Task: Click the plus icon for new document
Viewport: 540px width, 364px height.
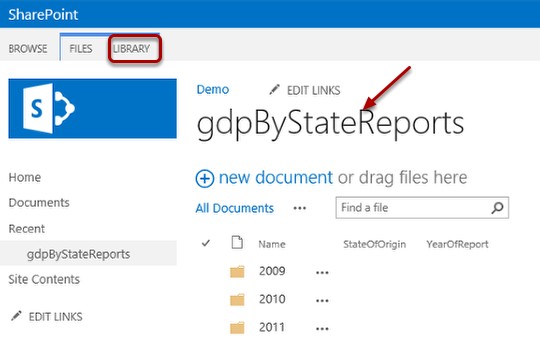Action: coord(205,178)
